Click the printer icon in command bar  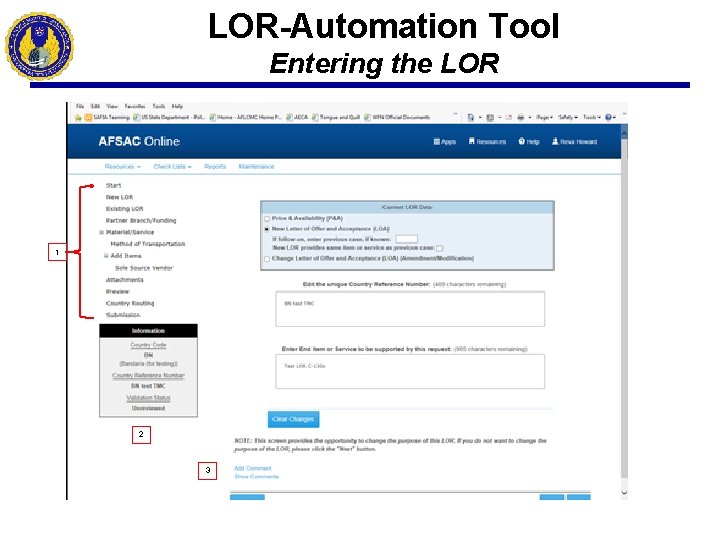520,118
